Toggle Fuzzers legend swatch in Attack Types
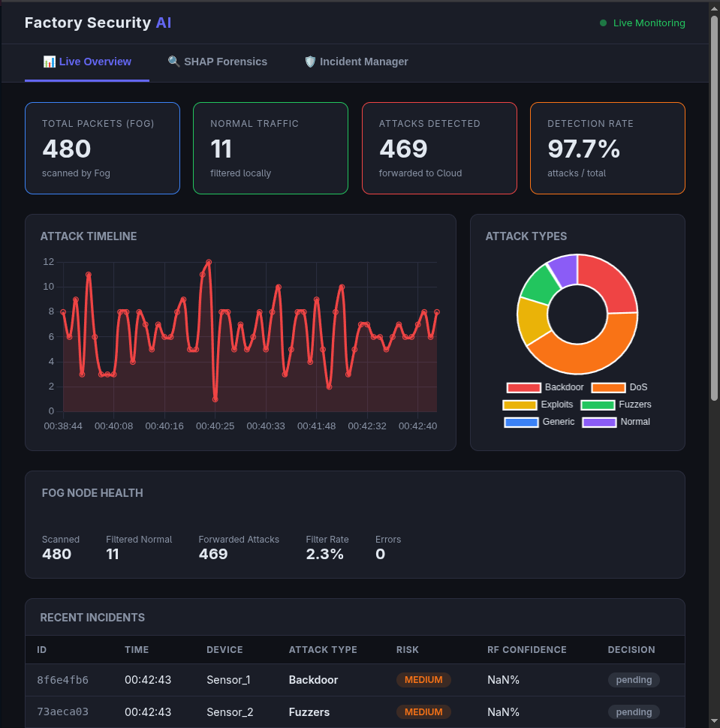Image resolution: width=720 pixels, height=728 pixels. coord(598,405)
